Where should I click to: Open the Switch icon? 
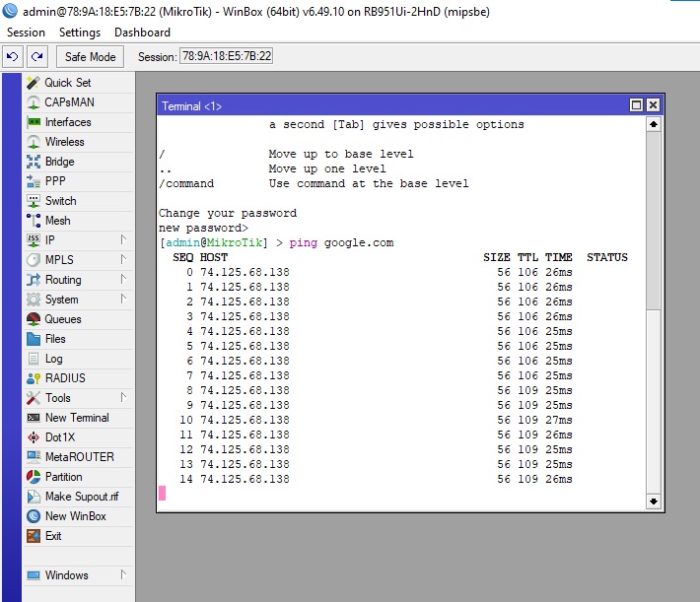pos(34,201)
